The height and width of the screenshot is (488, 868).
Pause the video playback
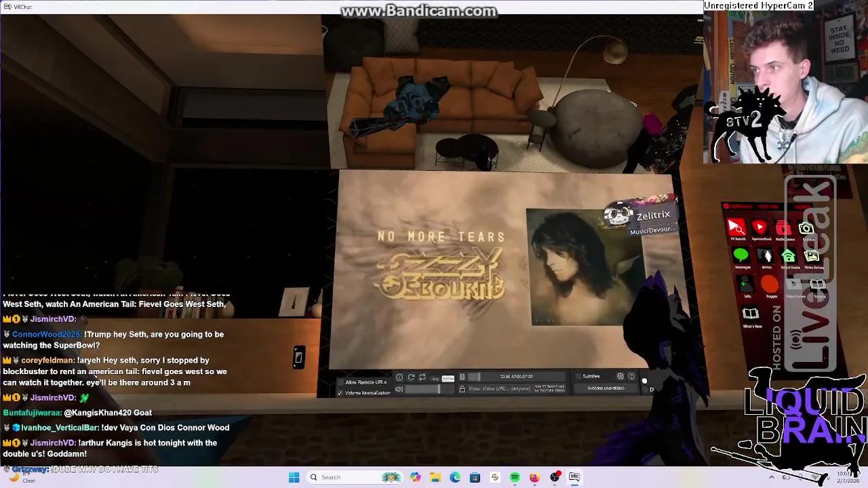[x=462, y=377]
